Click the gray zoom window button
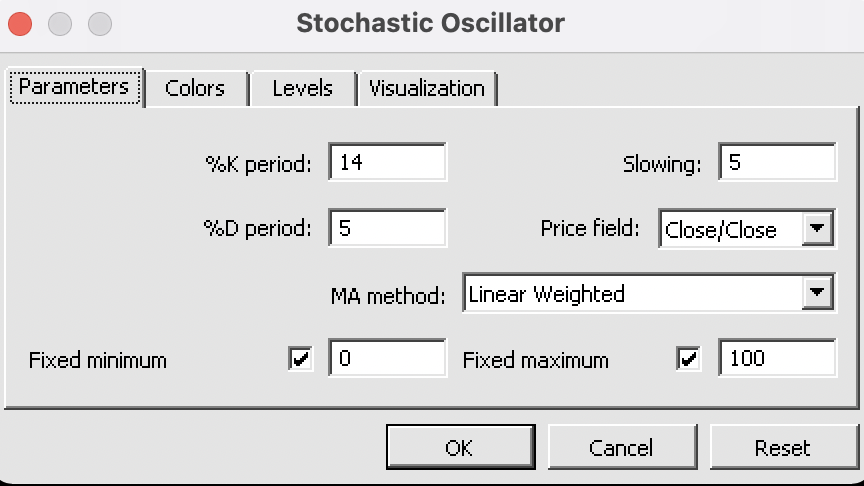Image resolution: width=864 pixels, height=486 pixels. pyautogui.click(x=100, y=22)
